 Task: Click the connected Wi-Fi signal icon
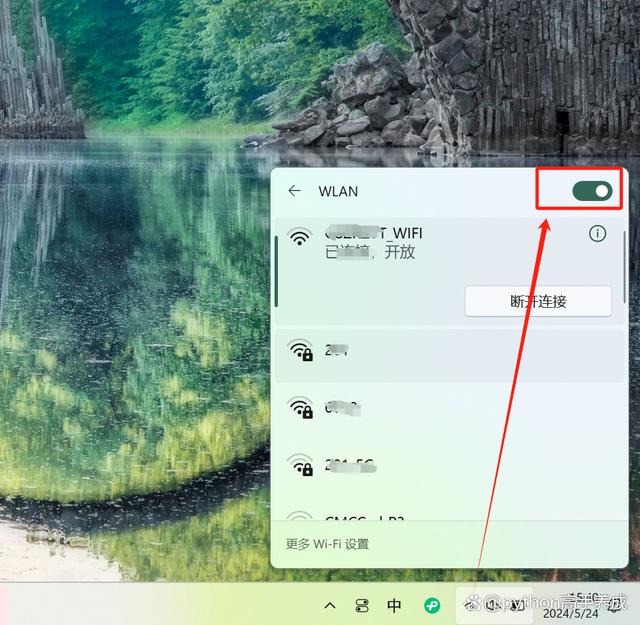tap(299, 237)
